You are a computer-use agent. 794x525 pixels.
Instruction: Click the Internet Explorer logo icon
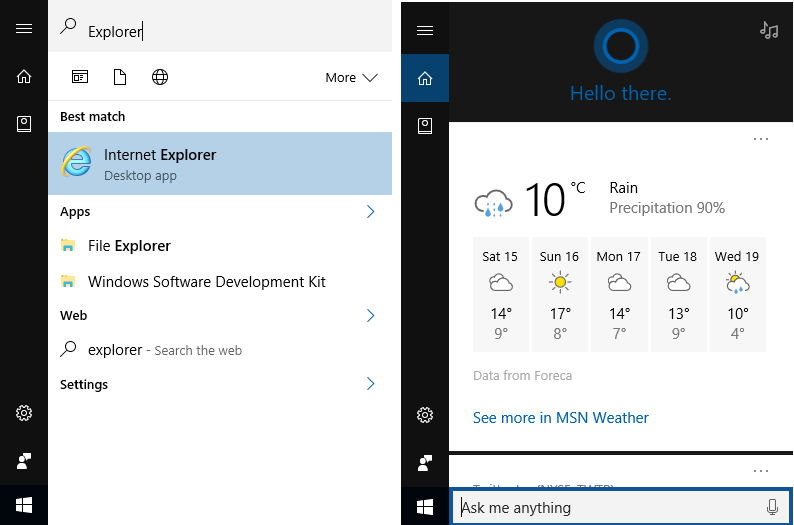click(x=76, y=162)
